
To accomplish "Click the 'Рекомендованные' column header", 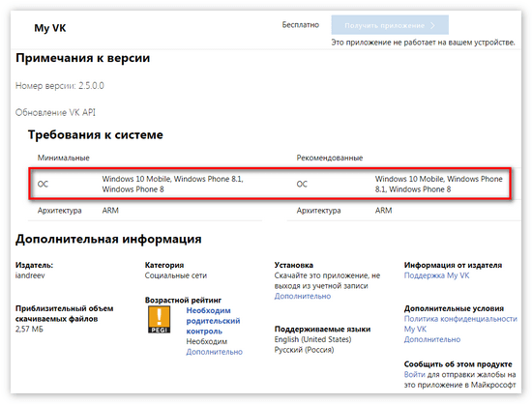I will click(330, 158).
